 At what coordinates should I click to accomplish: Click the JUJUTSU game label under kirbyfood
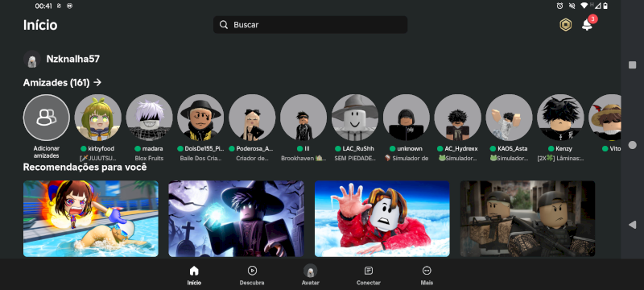pyautogui.click(x=97, y=158)
